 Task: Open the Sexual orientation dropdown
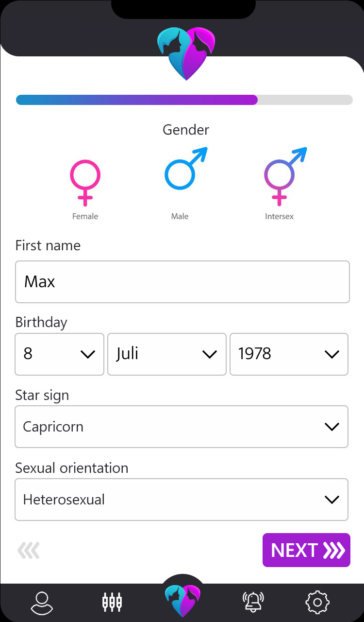(x=182, y=500)
